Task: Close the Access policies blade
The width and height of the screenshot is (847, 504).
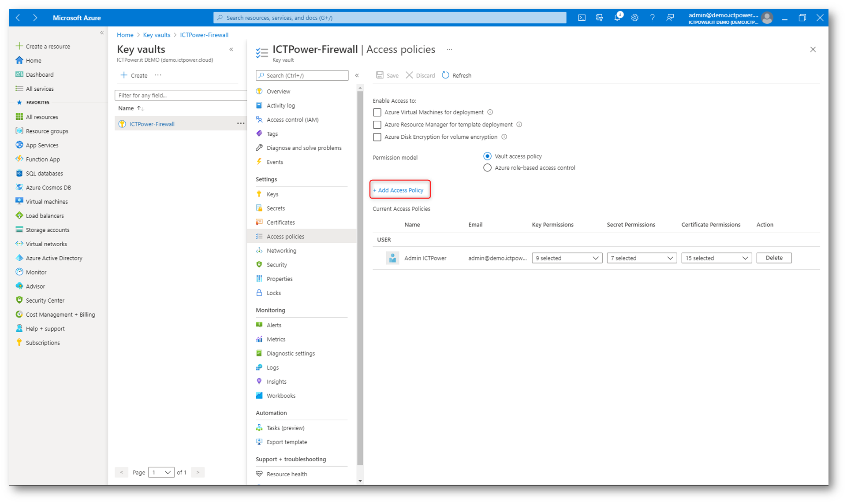Action: 813,49
